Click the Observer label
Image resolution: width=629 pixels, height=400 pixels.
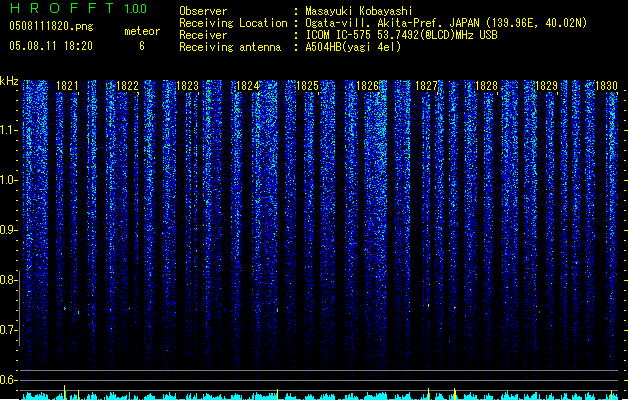[203, 11]
